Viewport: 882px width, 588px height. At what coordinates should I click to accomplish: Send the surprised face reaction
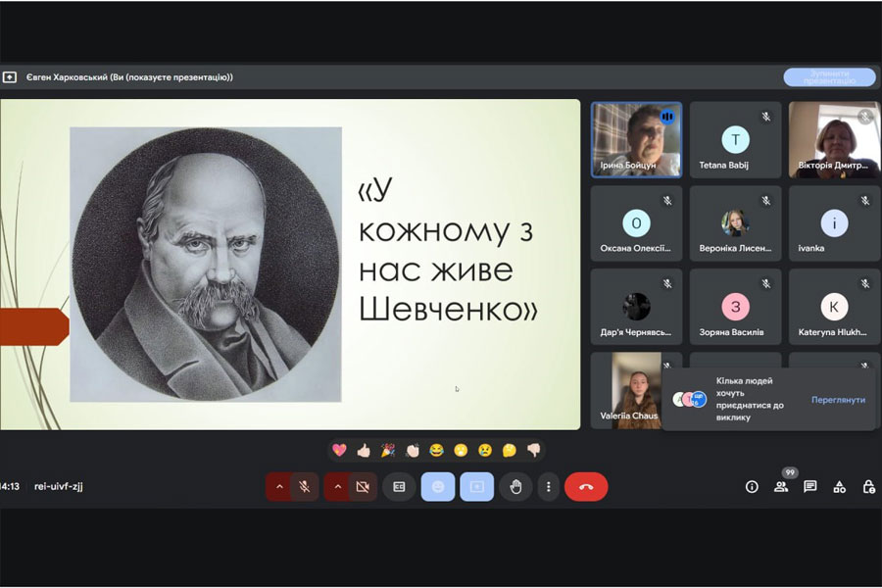click(461, 450)
